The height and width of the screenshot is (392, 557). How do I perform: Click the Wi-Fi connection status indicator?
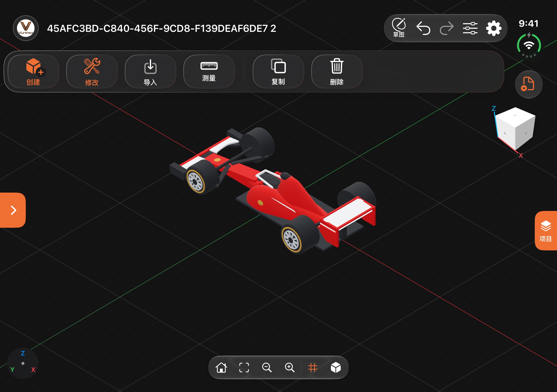coord(529,45)
